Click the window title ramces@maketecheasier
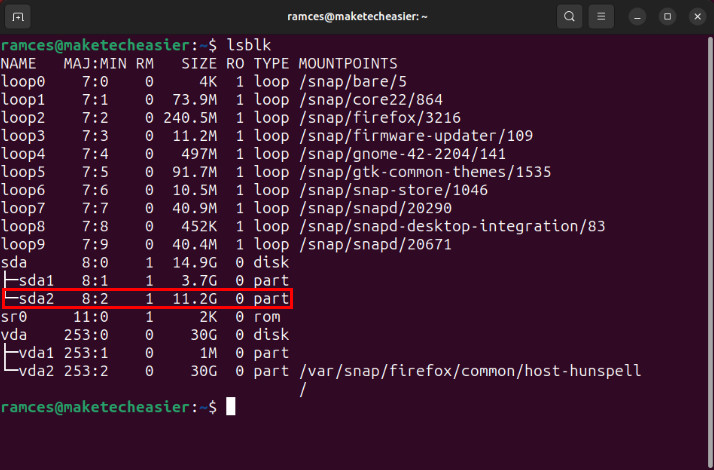Screen dimensions: 714x470 [357, 17]
